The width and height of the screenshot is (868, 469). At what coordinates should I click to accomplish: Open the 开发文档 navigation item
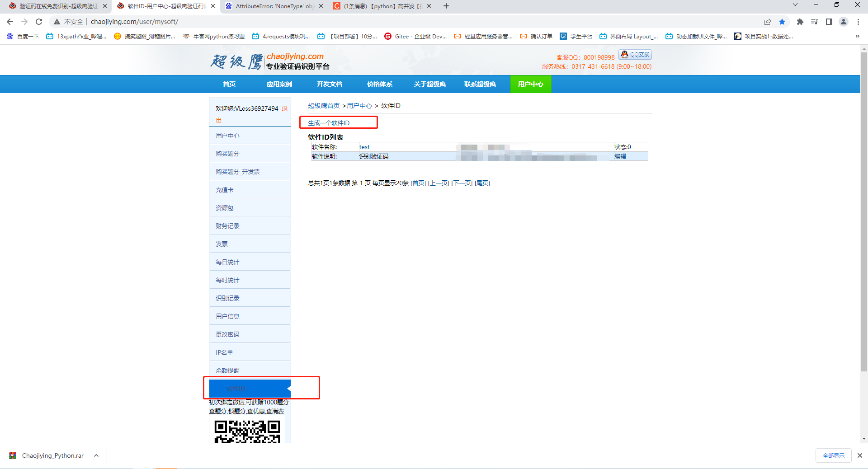330,84
